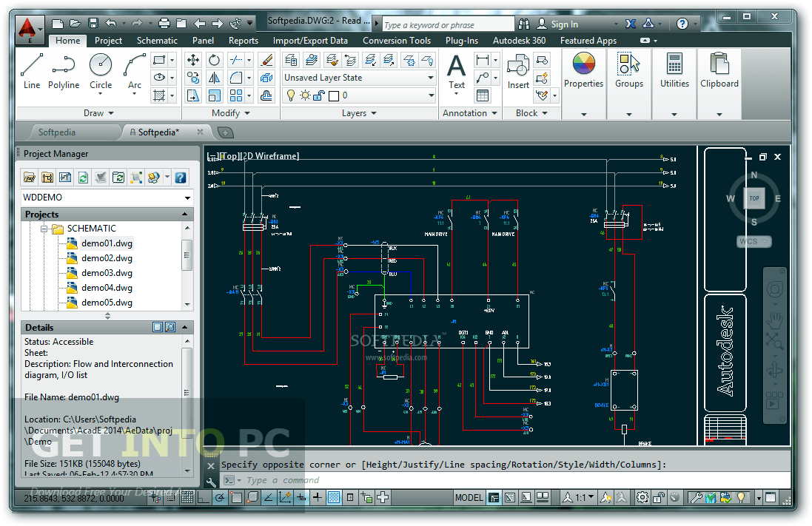The width and height of the screenshot is (812, 526).
Task: Switch to the Reports tab
Action: [244, 41]
